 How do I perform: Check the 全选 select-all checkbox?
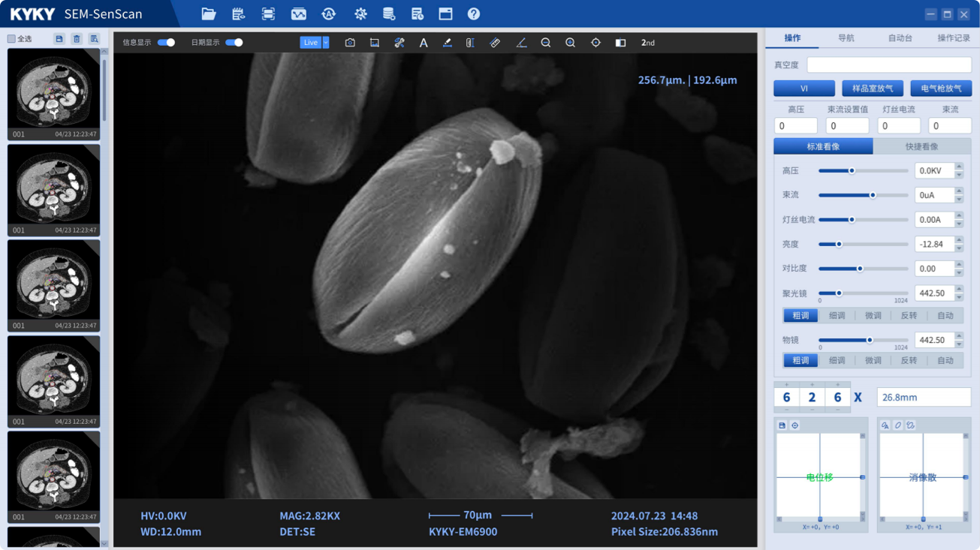tap(11, 39)
